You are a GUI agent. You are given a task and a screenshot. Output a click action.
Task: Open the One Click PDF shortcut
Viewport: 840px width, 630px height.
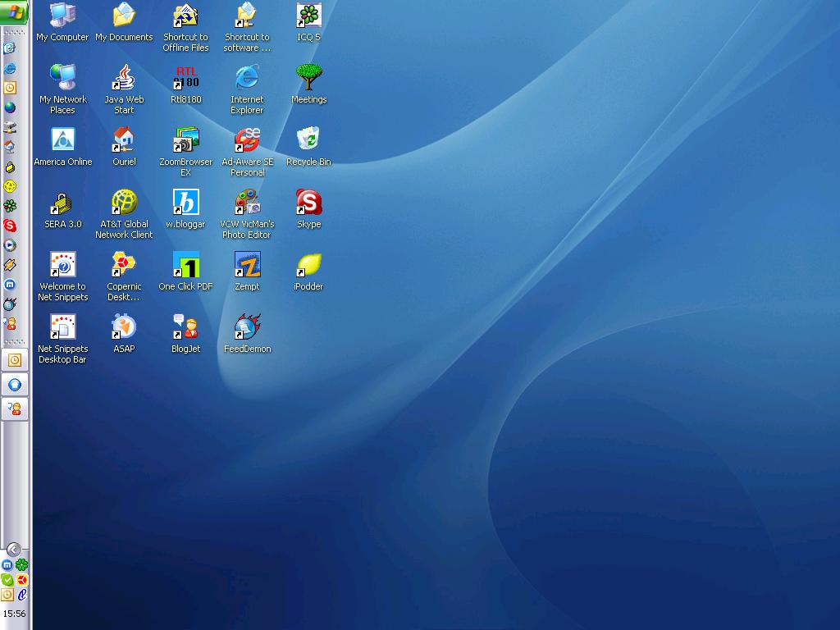point(185,265)
